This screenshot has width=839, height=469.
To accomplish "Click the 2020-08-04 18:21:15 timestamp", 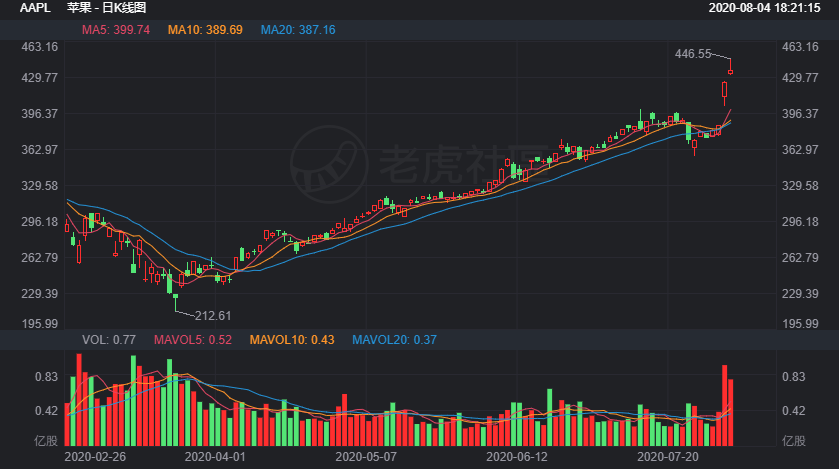I will (764, 7).
